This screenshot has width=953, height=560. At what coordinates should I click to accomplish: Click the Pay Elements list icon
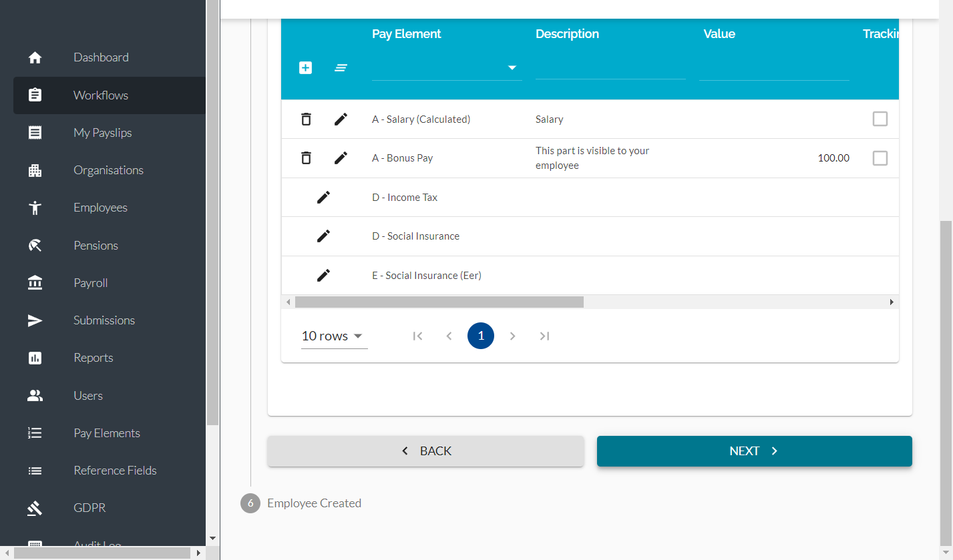[35, 433]
